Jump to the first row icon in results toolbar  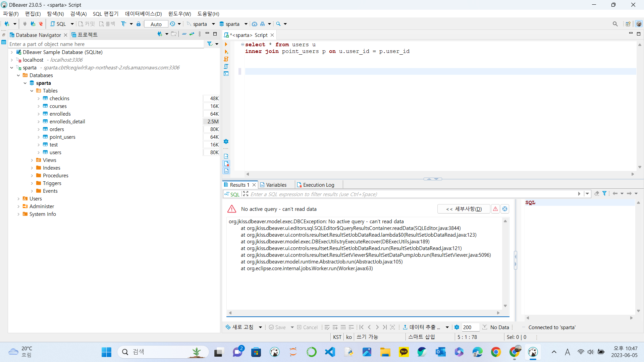[362, 327]
